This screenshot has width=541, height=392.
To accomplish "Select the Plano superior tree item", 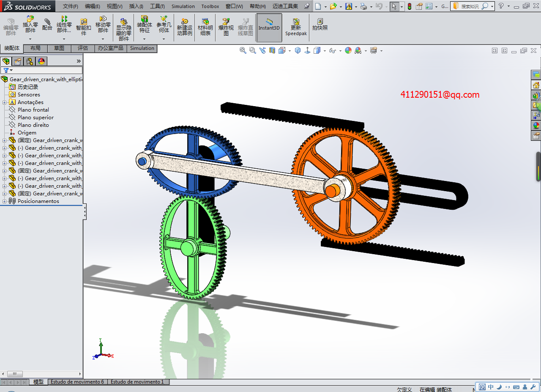I will point(36,118).
